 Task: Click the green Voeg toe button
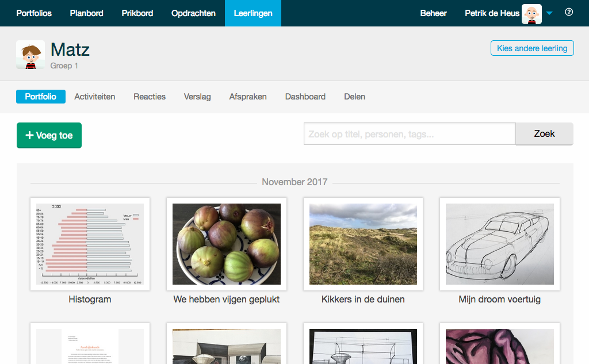(49, 135)
